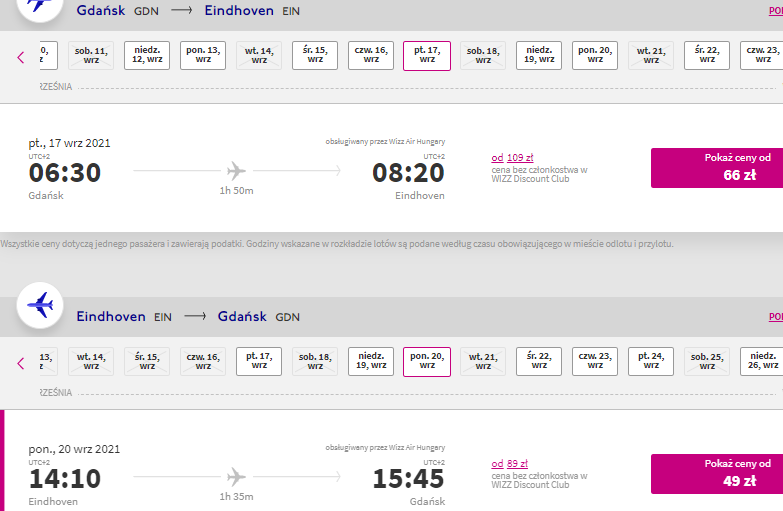Click plane glyph on 14:10 flight route
The image size is (783, 511).
pos(236,477)
